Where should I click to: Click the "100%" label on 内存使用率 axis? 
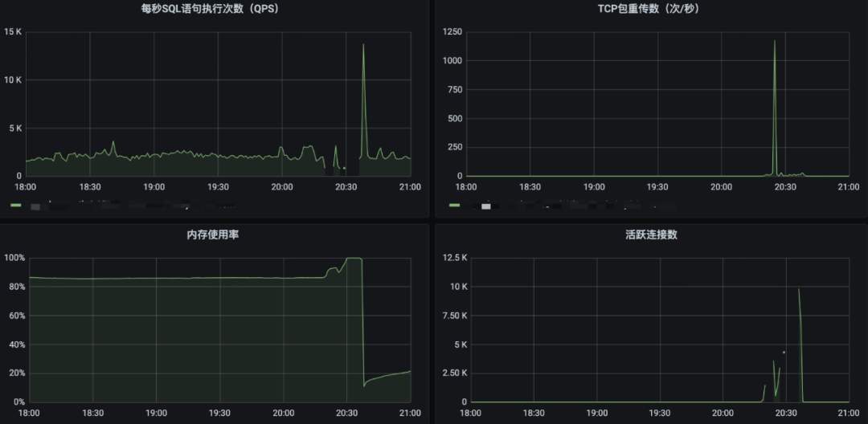(15, 258)
